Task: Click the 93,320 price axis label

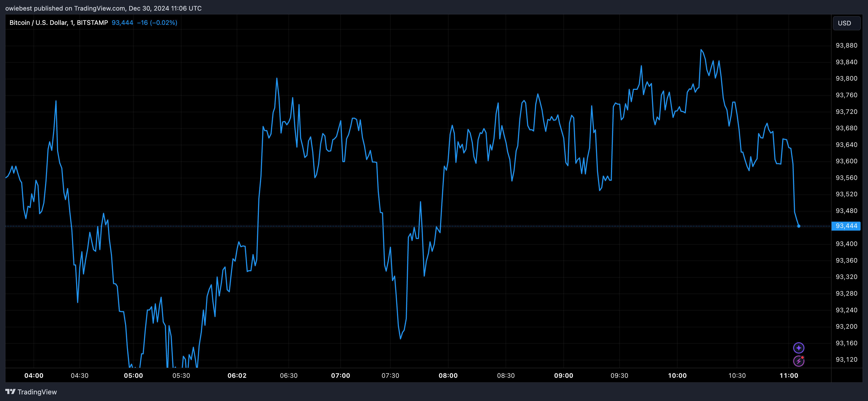Action: coord(846,277)
